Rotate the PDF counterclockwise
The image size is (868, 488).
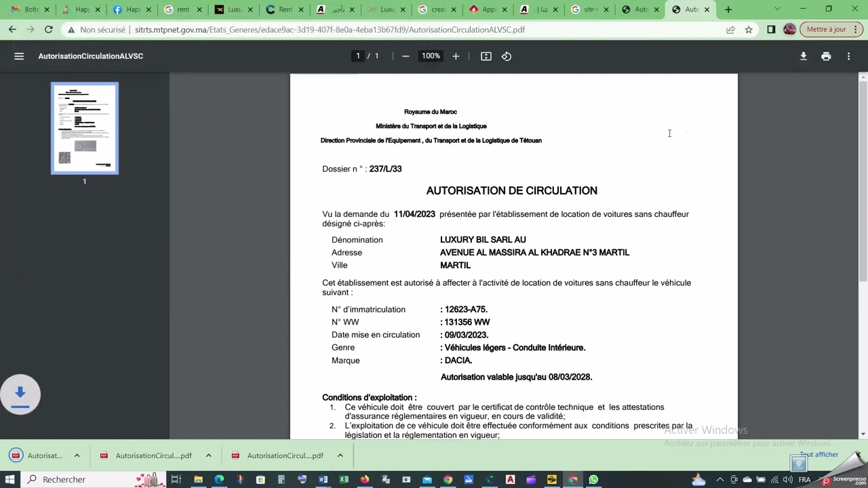pos(507,56)
